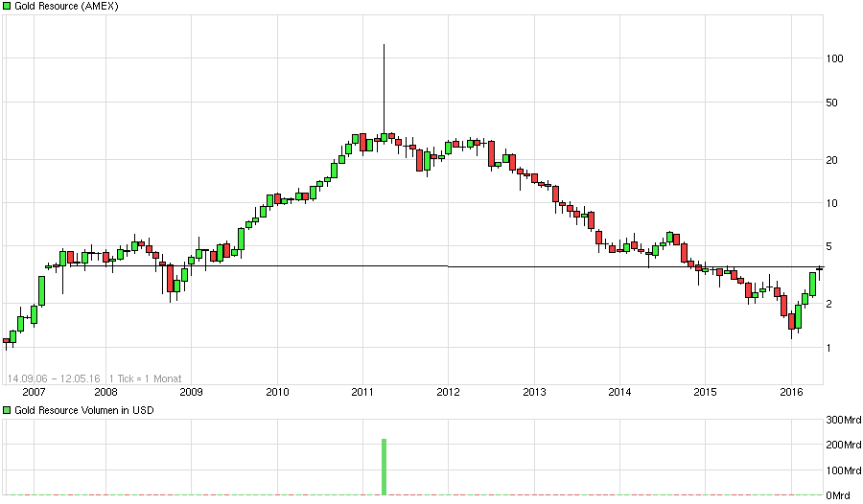Click the 14.09.06 - 12.05.16 date range text
Image resolution: width=863 pixels, height=504 pixels.
[56, 378]
